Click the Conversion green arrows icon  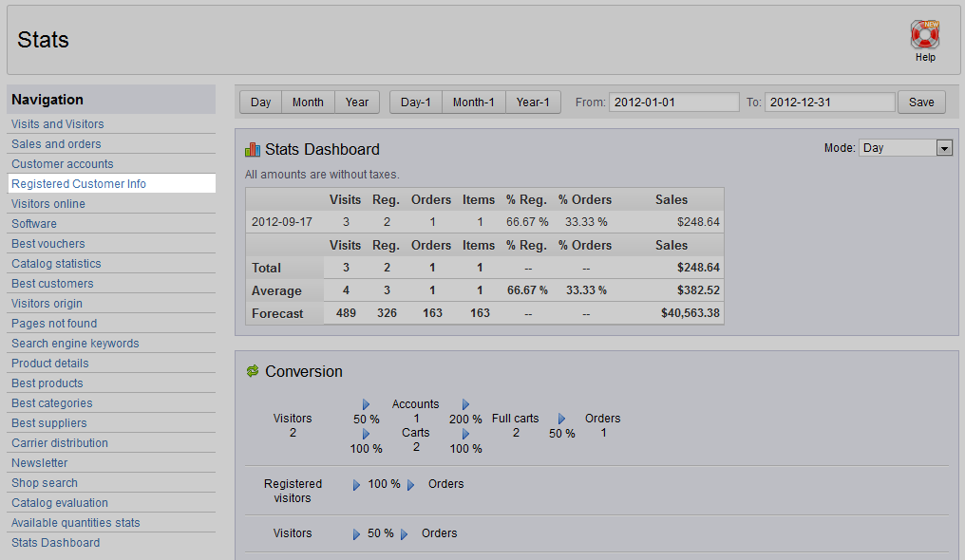253,371
